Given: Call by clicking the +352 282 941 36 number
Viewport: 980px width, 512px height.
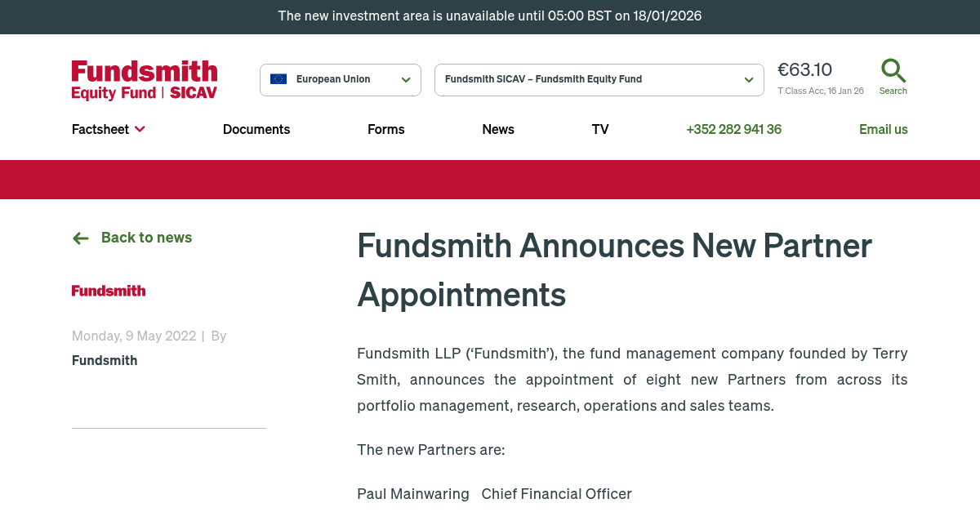Looking at the screenshot, I should (x=733, y=129).
